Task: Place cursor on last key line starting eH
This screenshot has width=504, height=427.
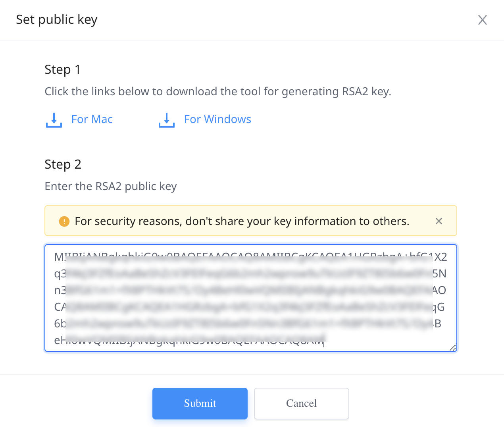Action: tap(190, 340)
